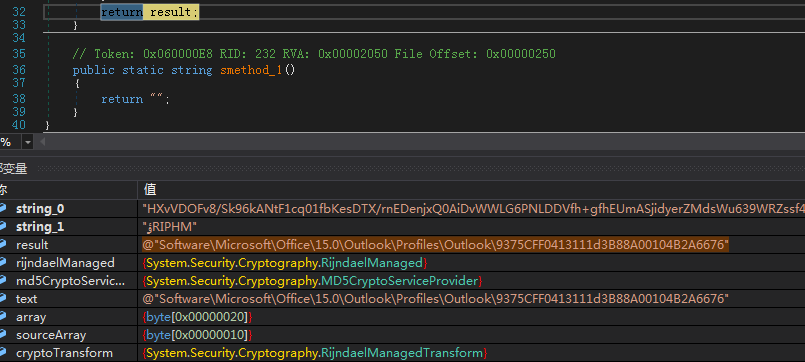The image size is (805, 362).
Task: Click the horizontal scrollbar left arrow
Action: coord(42,142)
